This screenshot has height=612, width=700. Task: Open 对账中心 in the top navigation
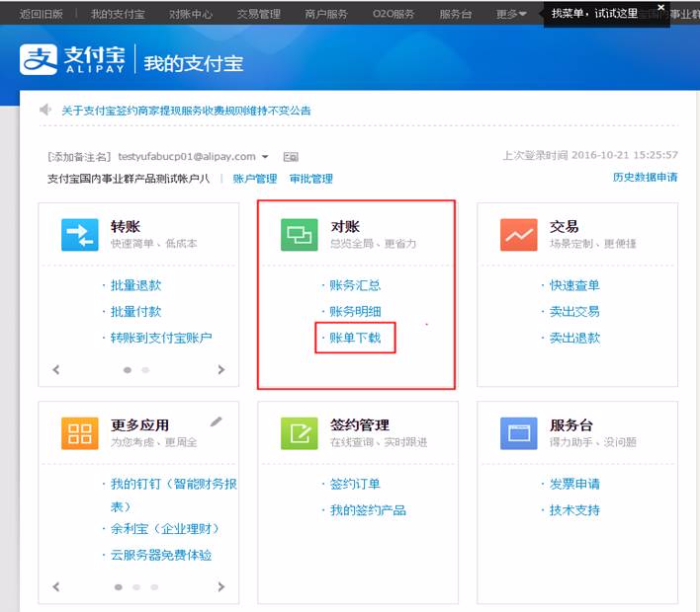click(x=191, y=14)
